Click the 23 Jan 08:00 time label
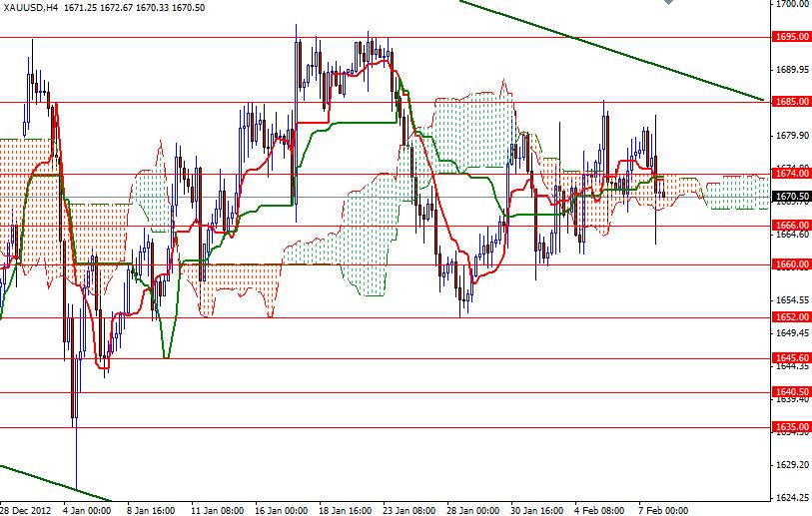 [x=409, y=508]
